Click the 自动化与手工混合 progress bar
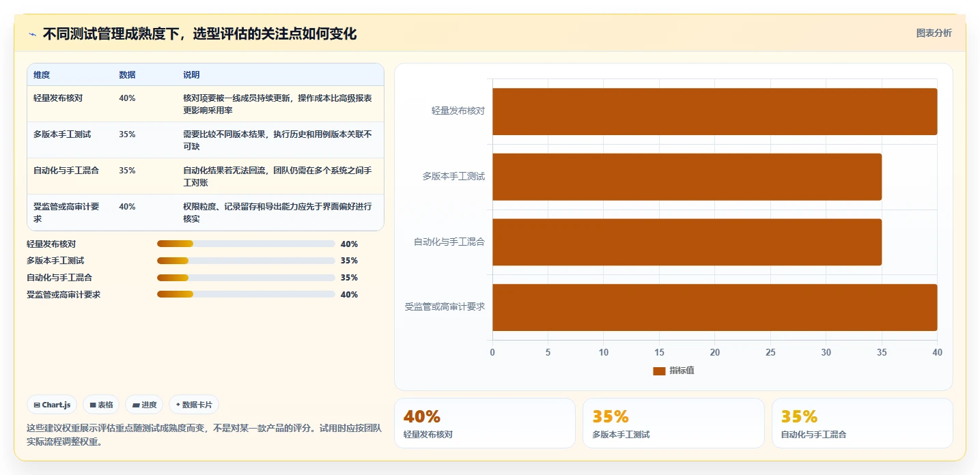Viewport: 980px width, 475px height. (246, 277)
